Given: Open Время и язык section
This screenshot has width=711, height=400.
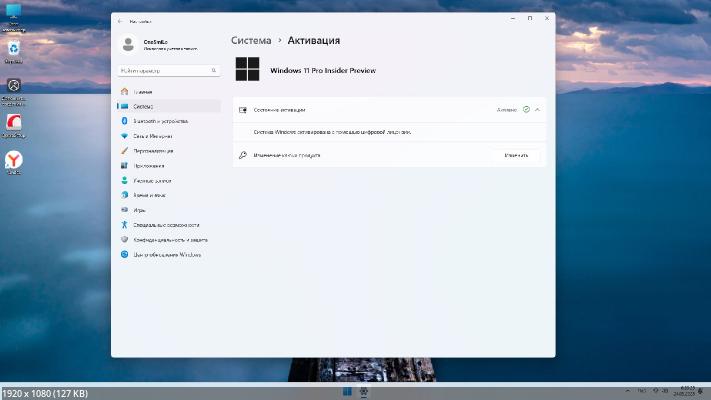Looking at the screenshot, I should 169,195.
